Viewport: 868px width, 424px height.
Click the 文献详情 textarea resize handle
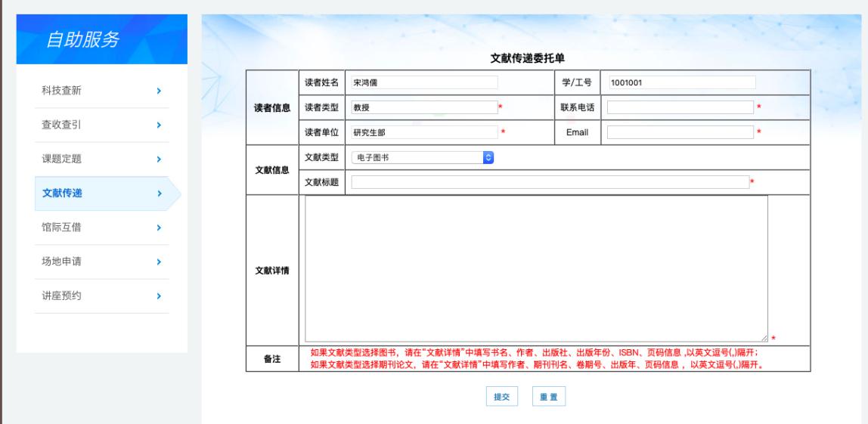(764, 338)
